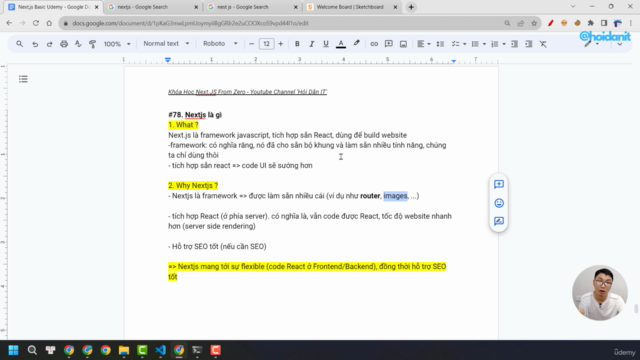
Task: Open the Windows Start menu
Action: pos(13,350)
